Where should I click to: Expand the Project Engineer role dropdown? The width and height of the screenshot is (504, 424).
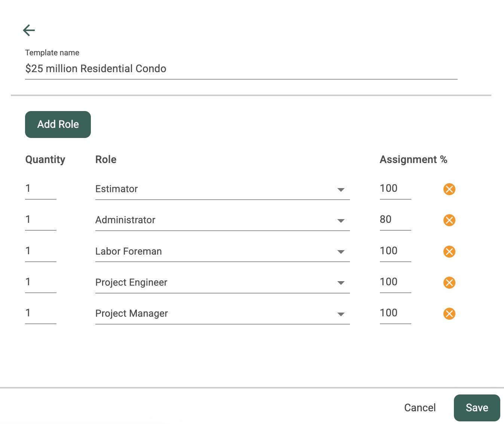(222, 283)
